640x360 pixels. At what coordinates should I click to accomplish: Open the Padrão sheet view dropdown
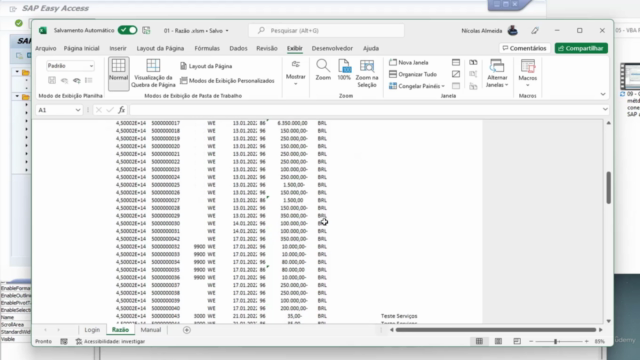point(70,66)
